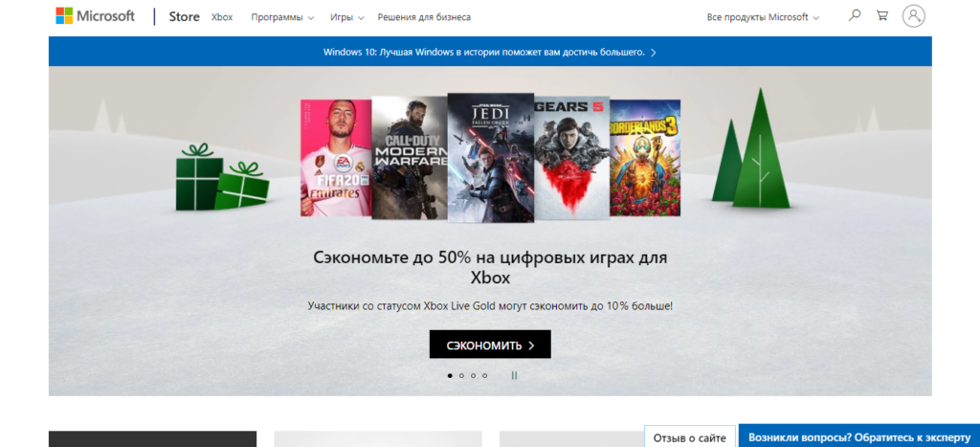Expand the Программы dropdown menu
The height and width of the screenshot is (447, 980).
pos(282,17)
